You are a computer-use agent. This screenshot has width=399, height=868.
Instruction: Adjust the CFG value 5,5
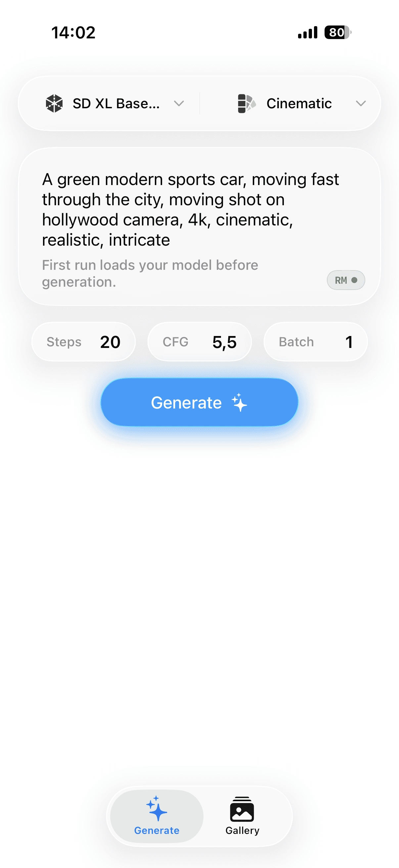tap(199, 342)
